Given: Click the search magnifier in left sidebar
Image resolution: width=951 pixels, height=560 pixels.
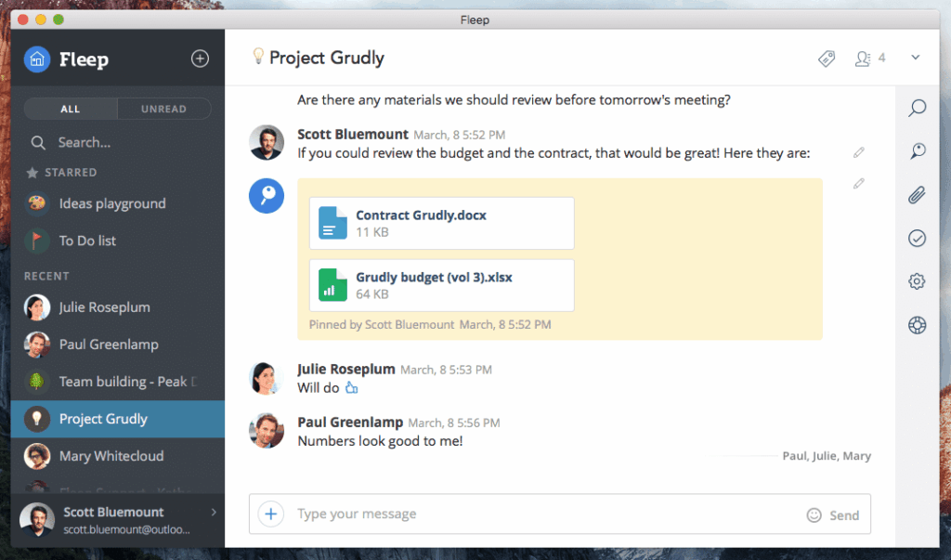Looking at the screenshot, I should click(38, 143).
